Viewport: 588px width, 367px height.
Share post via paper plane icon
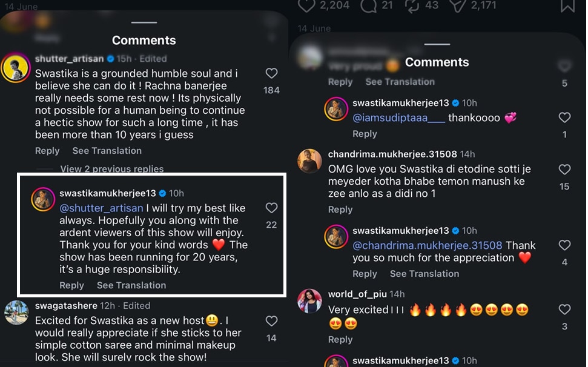tap(457, 5)
